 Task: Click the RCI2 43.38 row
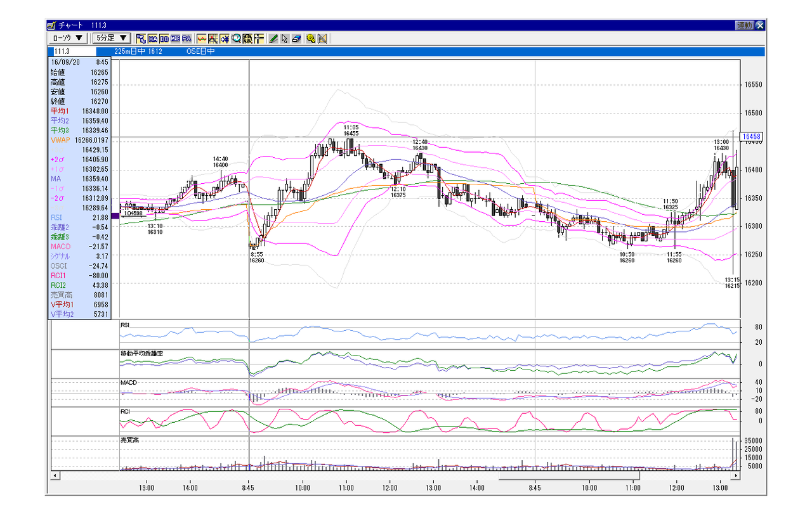click(x=79, y=285)
